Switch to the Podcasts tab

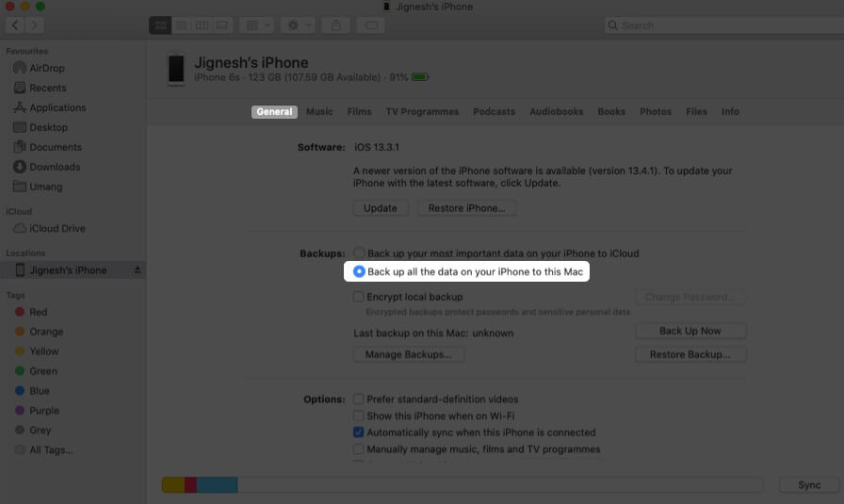tap(494, 111)
